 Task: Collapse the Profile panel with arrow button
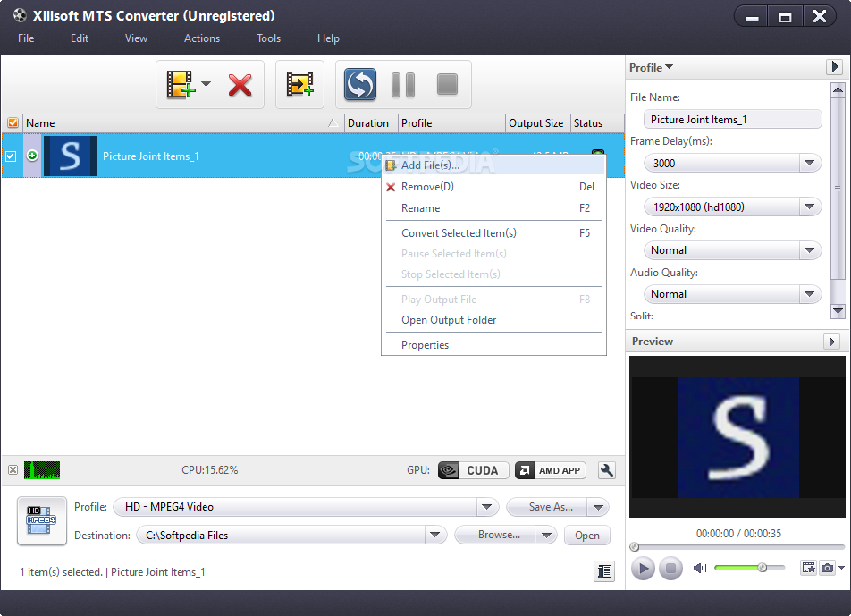(835, 67)
